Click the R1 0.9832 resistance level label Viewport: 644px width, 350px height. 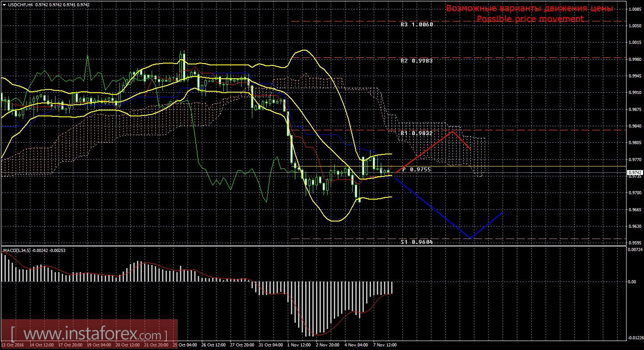(416, 133)
